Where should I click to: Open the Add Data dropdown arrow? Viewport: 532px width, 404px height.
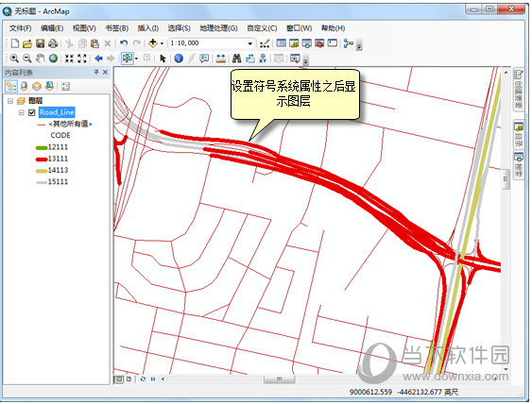click(x=162, y=43)
